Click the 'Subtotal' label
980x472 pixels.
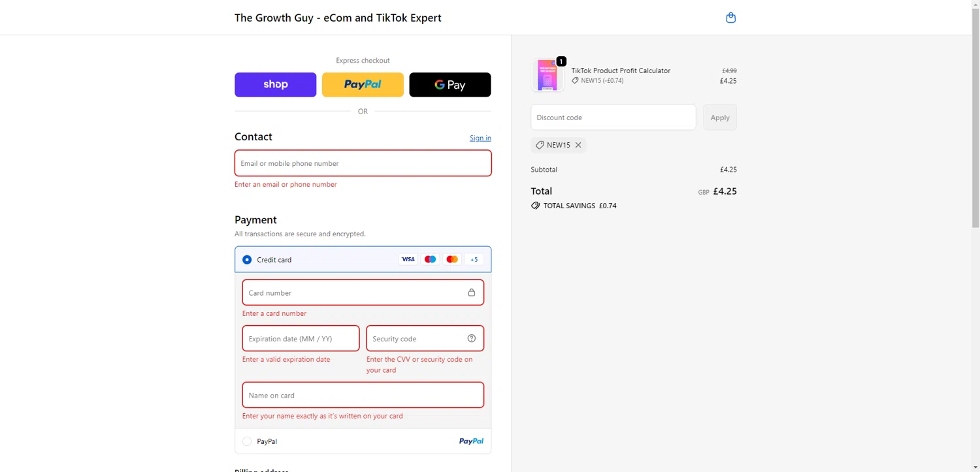pos(544,170)
